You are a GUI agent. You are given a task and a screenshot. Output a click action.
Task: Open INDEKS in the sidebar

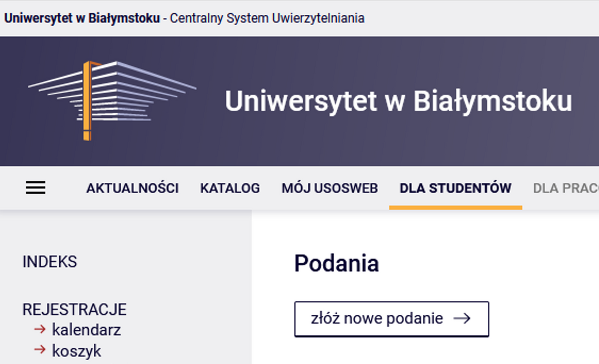(50, 262)
